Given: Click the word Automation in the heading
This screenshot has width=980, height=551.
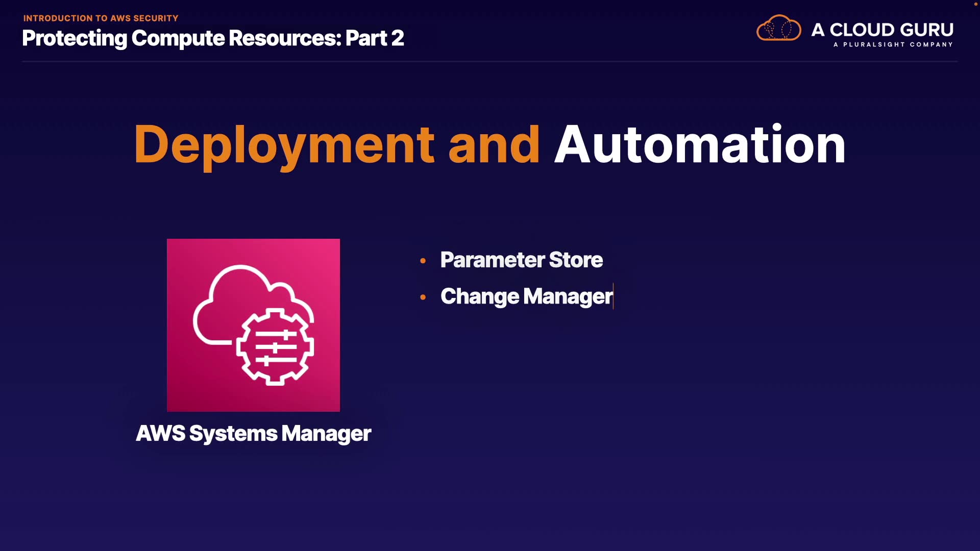Looking at the screenshot, I should (x=700, y=145).
